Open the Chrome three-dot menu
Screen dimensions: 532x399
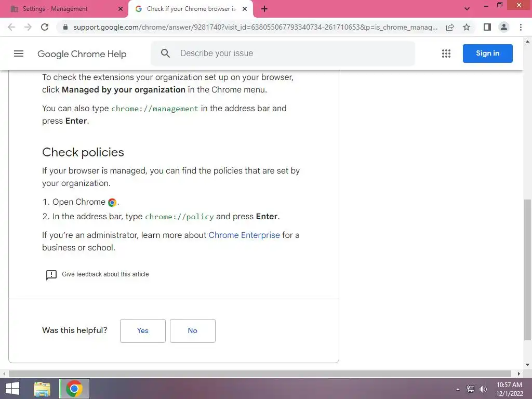click(x=521, y=27)
